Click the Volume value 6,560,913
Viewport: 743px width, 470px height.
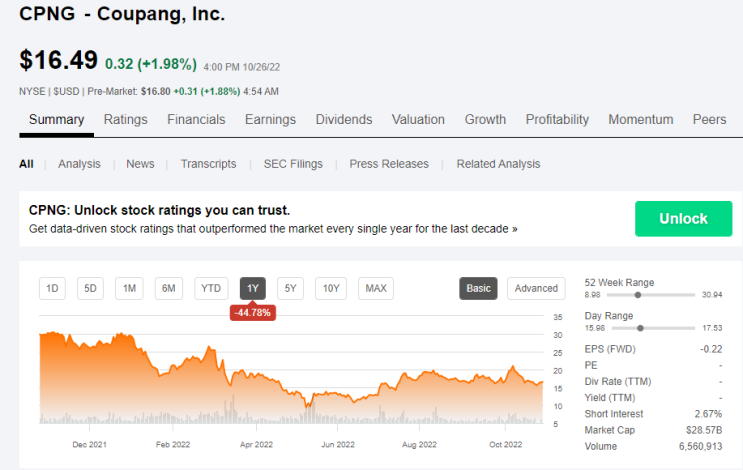point(700,446)
